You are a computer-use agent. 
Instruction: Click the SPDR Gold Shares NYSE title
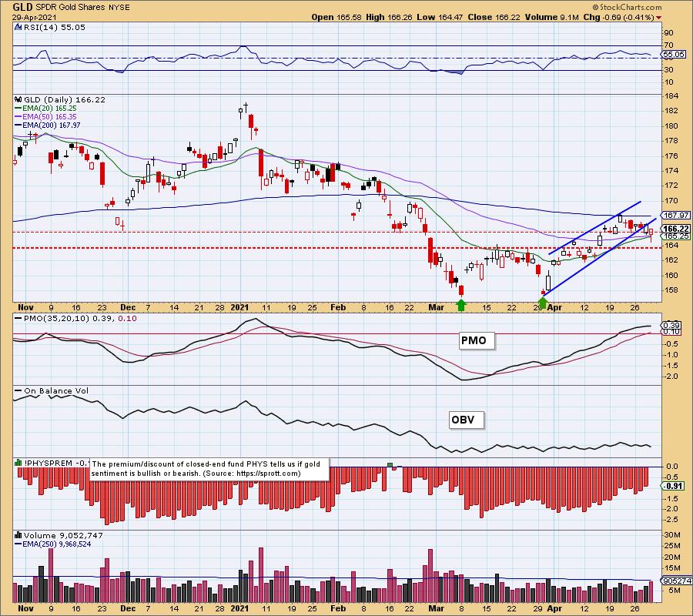82,8
